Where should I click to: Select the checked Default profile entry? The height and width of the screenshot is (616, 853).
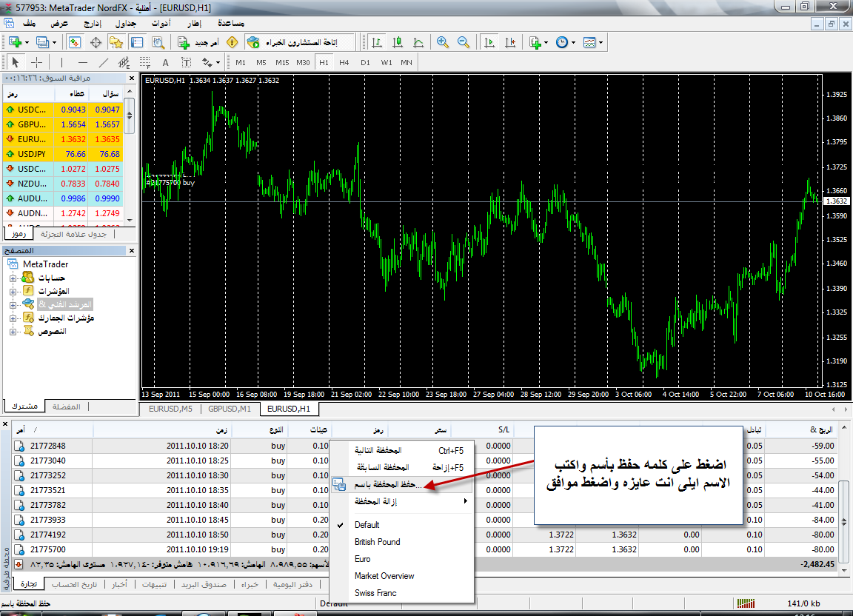point(367,524)
